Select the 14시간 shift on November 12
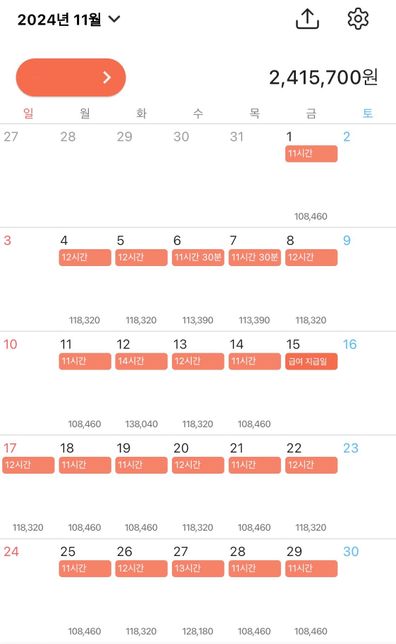This screenshot has width=396, height=644. pyautogui.click(x=141, y=361)
